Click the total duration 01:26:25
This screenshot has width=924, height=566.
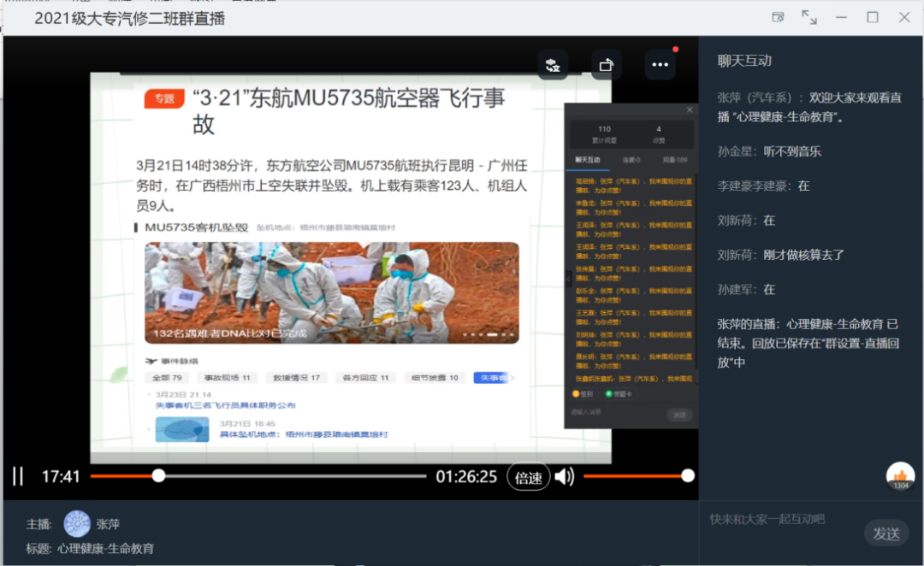point(466,476)
